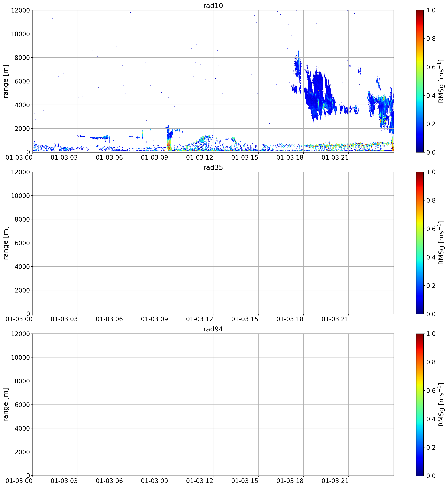
Task: Click the rad35 plot title
Action: [x=213, y=167]
